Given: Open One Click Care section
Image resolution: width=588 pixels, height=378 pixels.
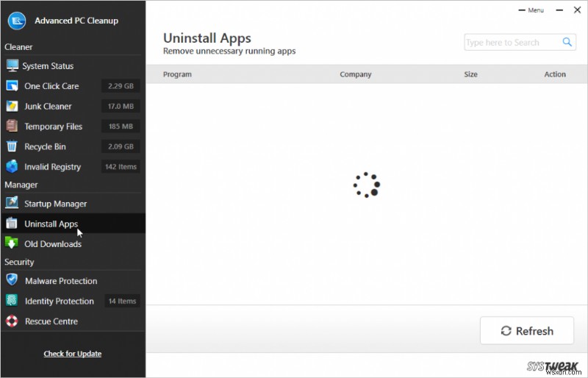Looking at the screenshot, I should click(x=73, y=86).
